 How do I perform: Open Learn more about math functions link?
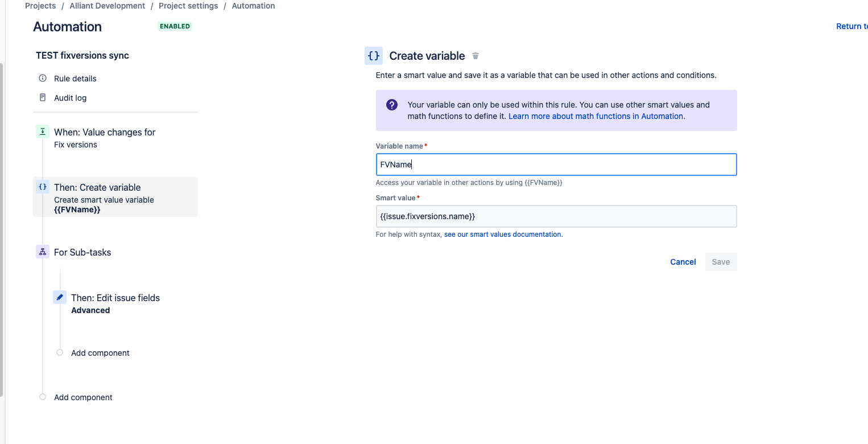[597, 116]
